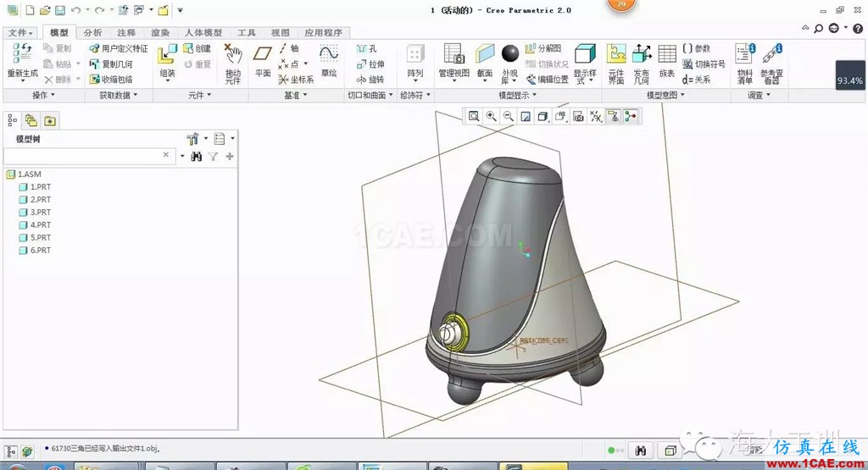
Task: Click 复制几何 (Copy Geometry) button
Action: (111, 64)
